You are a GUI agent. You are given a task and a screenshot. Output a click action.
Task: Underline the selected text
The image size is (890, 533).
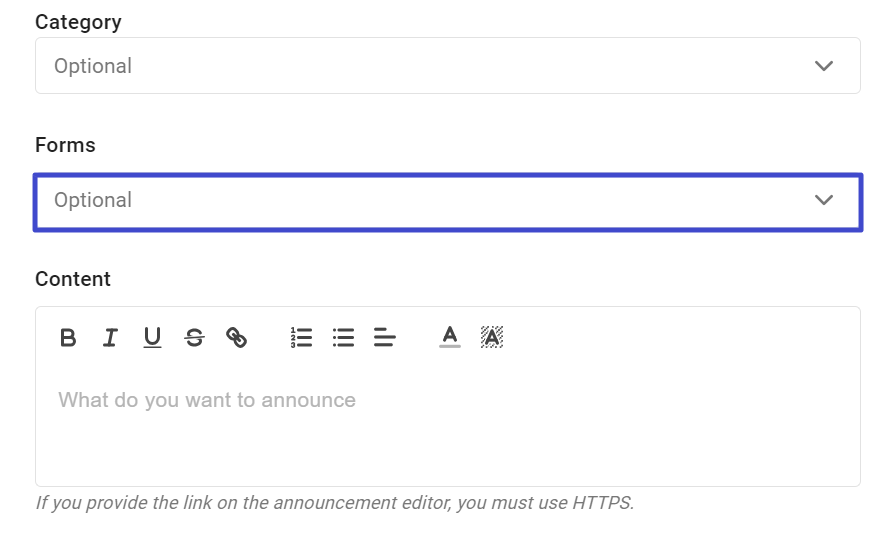pyautogui.click(x=152, y=338)
